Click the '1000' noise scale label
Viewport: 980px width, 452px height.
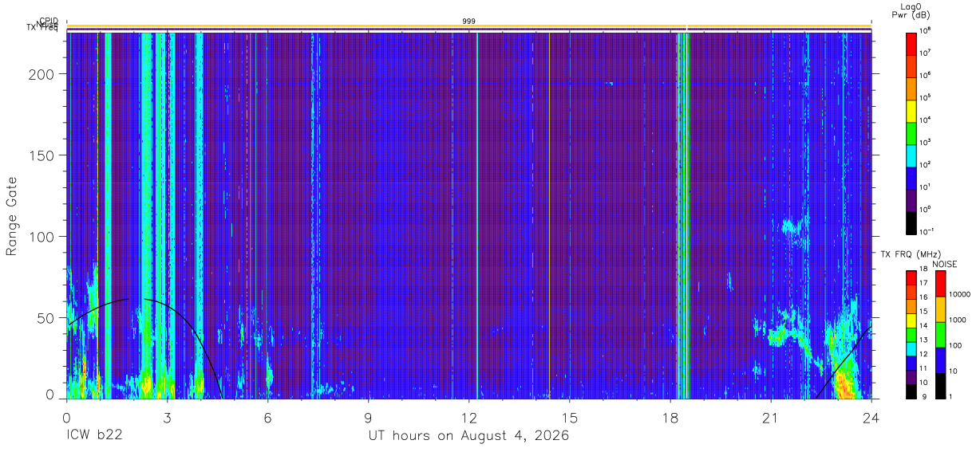957,320
